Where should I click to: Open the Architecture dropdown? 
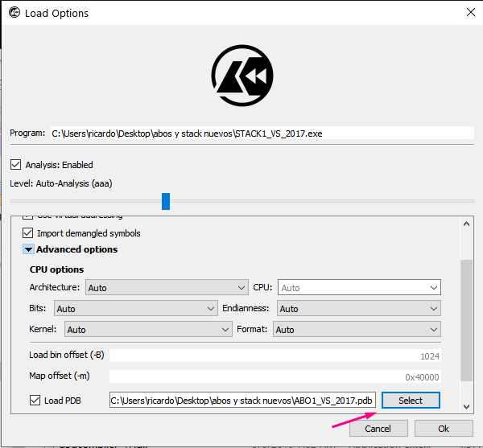(167, 287)
